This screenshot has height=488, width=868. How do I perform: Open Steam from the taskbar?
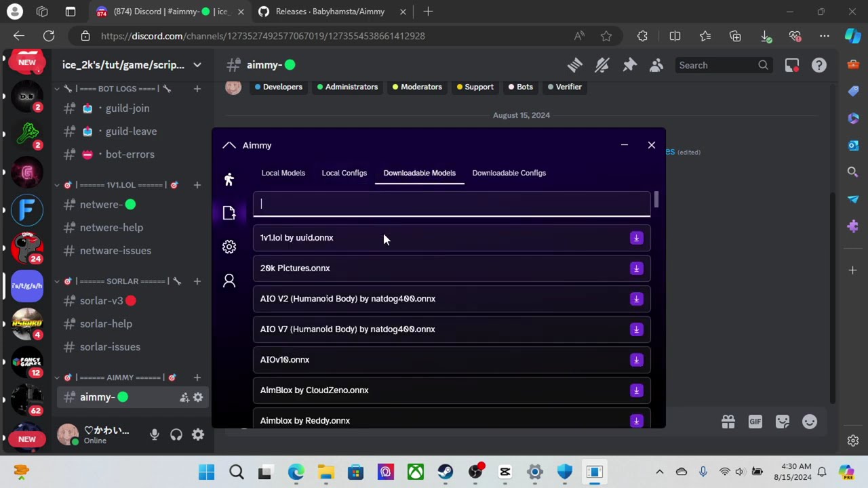[445, 472]
